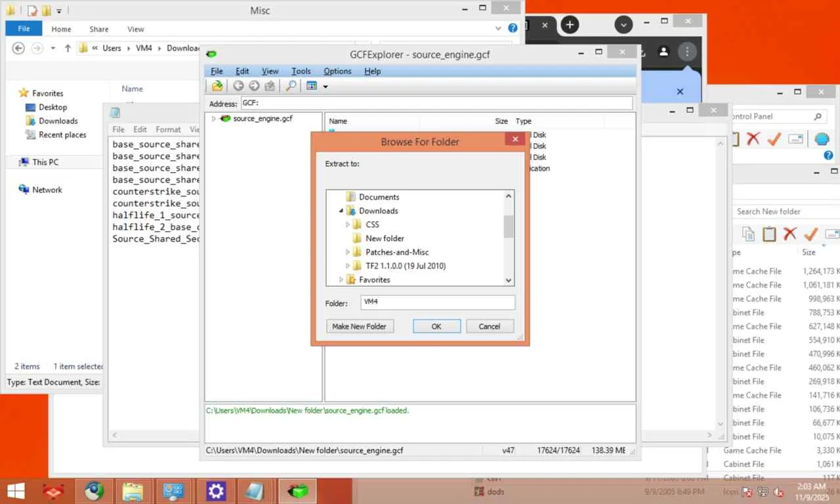The height and width of the screenshot is (504, 840).
Task: Click the browser profile avatar icon
Action: (x=663, y=51)
